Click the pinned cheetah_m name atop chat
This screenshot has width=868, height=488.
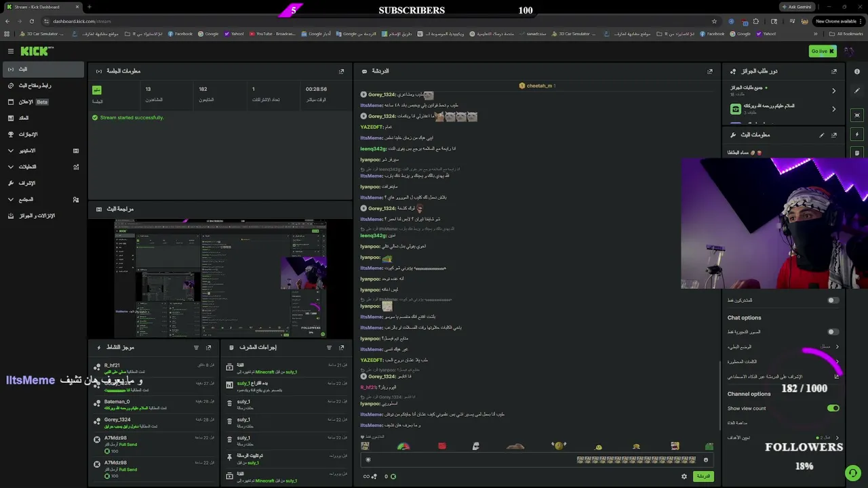(540, 86)
